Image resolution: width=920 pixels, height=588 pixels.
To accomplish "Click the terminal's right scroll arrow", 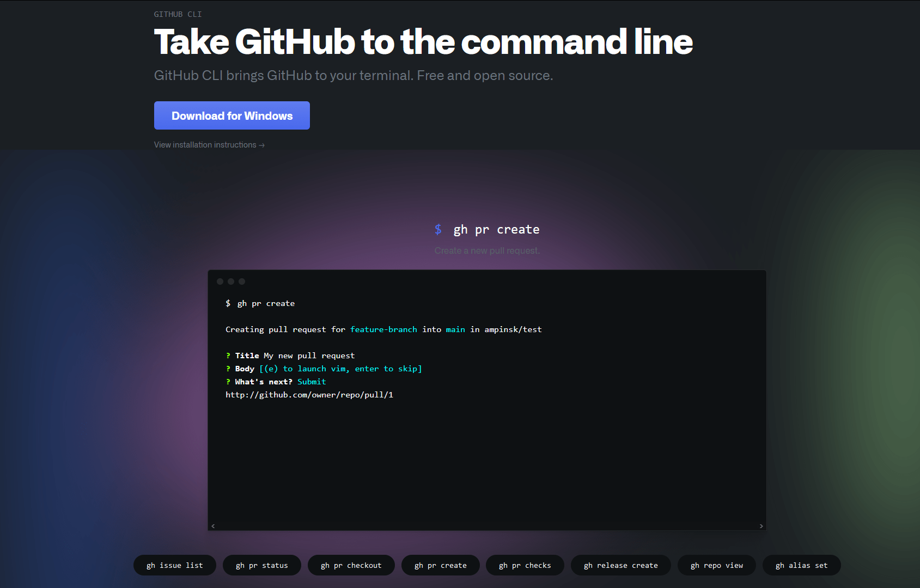I will tap(761, 526).
